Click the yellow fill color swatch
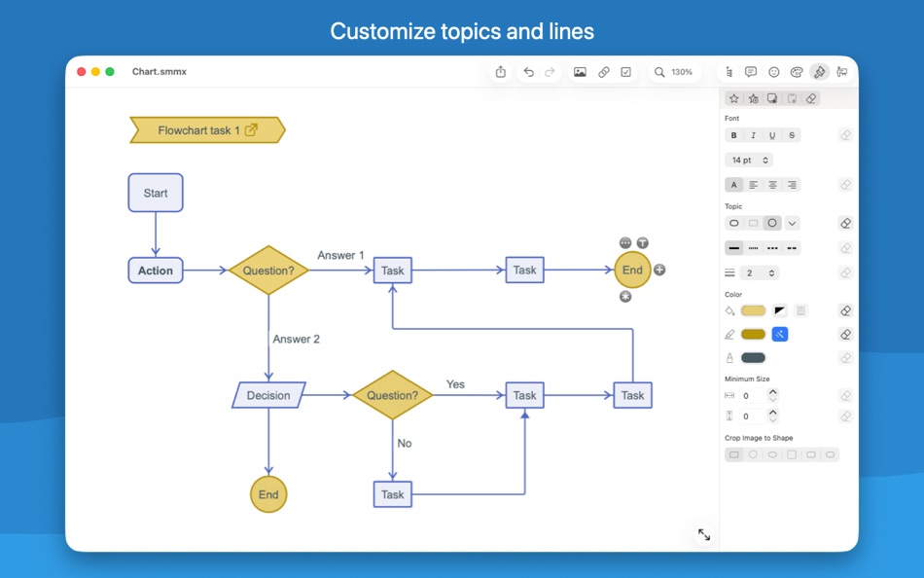924x578 pixels. 751,309
